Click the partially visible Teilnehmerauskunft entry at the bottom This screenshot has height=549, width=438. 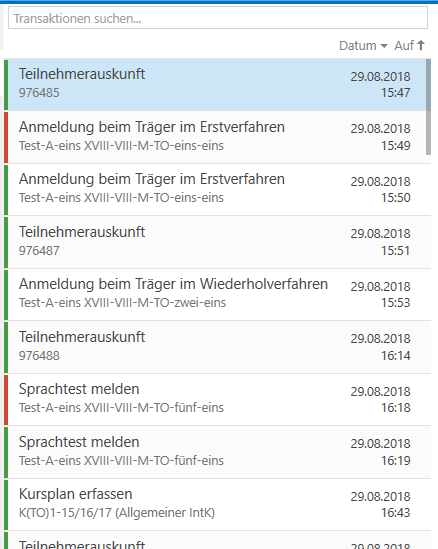click(x=219, y=540)
